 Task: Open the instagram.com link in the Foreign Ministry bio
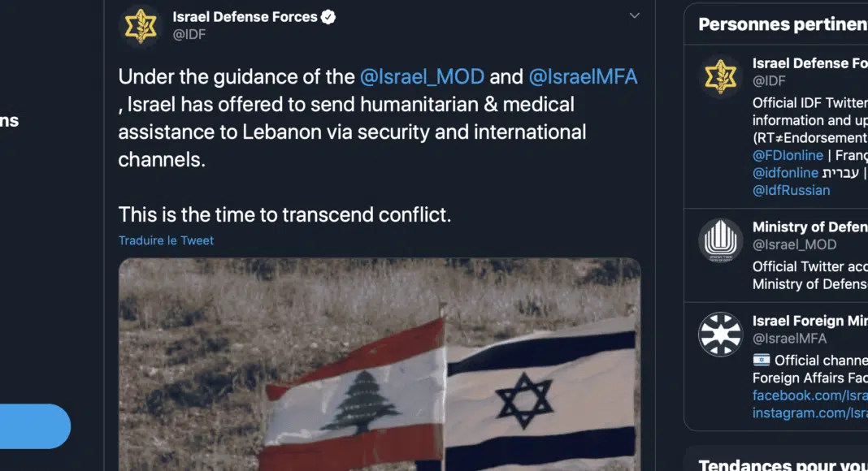point(809,413)
